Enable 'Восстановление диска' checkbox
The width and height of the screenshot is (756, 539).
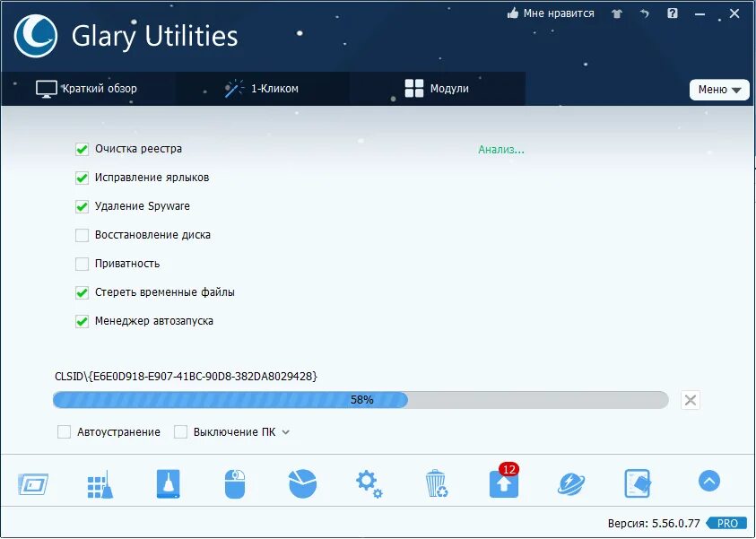pyautogui.click(x=82, y=235)
